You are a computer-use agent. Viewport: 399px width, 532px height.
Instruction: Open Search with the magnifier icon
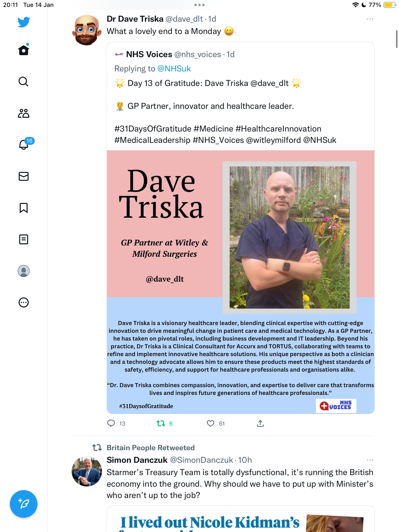[24, 82]
